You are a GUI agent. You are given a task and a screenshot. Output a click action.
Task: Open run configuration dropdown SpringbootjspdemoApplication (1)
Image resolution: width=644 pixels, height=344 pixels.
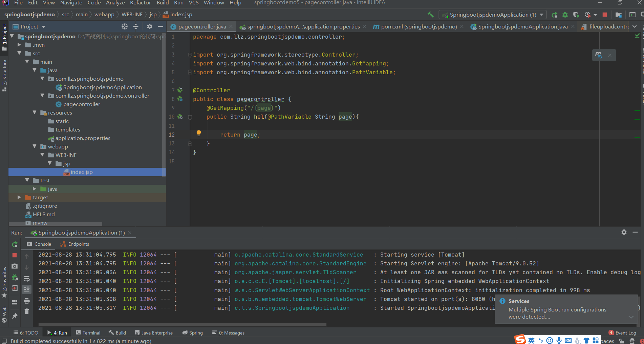click(x=492, y=15)
